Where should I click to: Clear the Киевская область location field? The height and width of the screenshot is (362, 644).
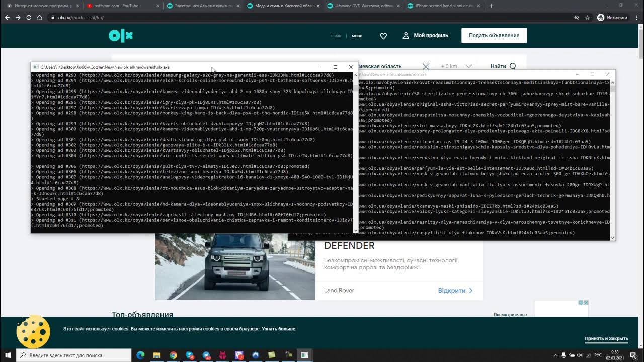(x=426, y=66)
